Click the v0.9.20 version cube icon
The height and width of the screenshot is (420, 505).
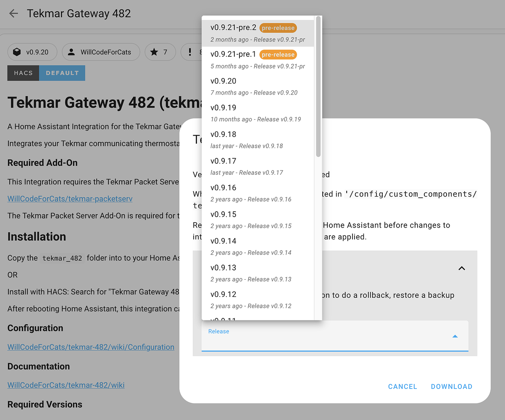pos(17,52)
